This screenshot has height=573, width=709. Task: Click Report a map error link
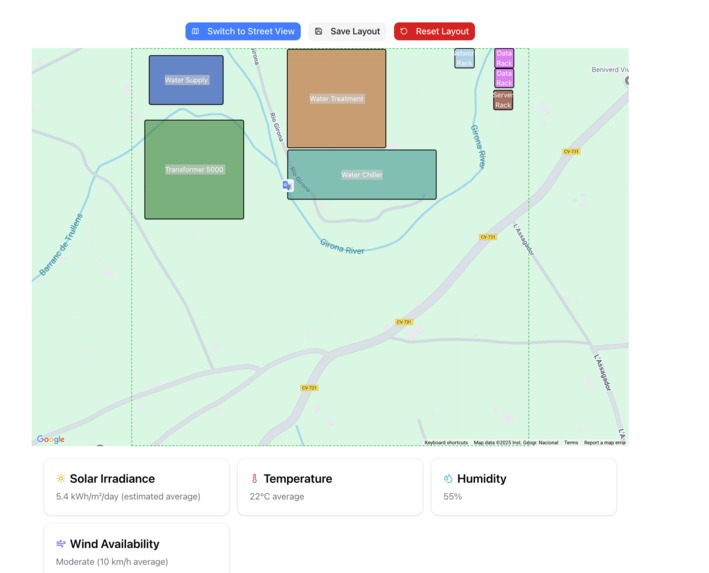tap(605, 442)
